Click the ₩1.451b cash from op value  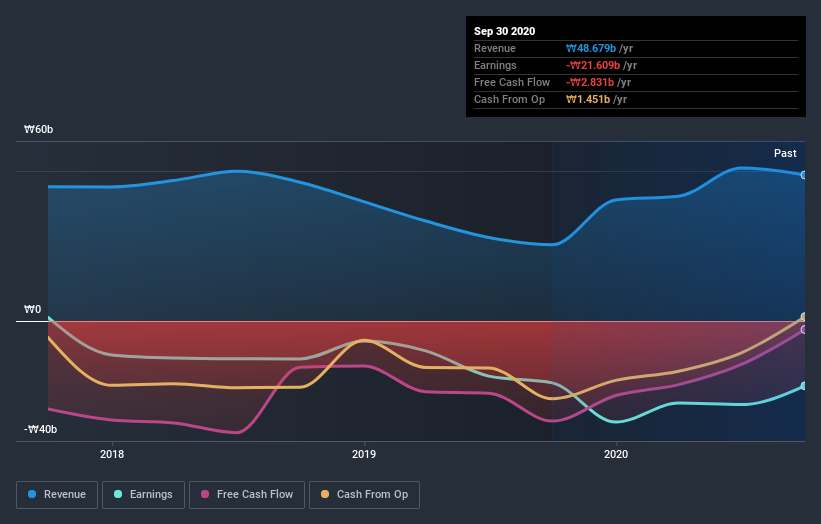tap(588, 99)
